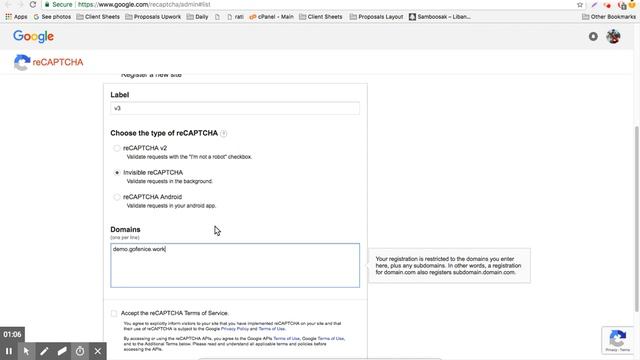Select the recorder's pen drawing tool
The width and height of the screenshot is (640, 360).
(x=44, y=351)
